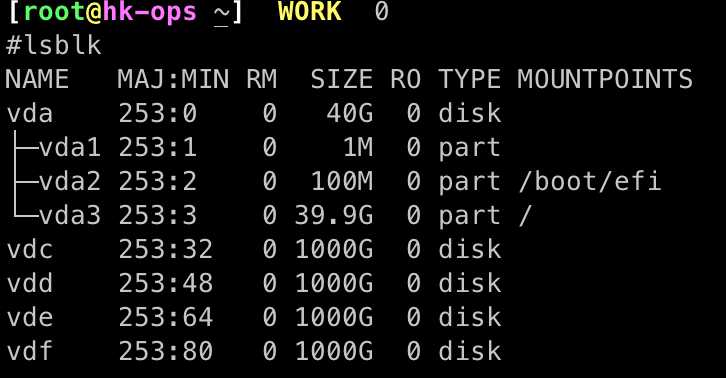726x378 pixels.
Task: Click the '/' mountpoint of vda3
Action: click(x=525, y=215)
